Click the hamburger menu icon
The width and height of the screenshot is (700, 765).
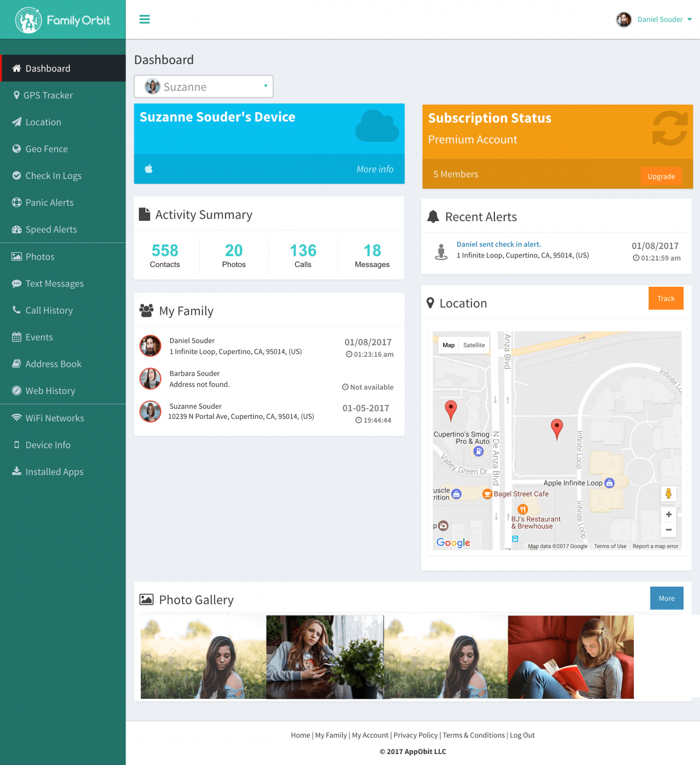[144, 19]
